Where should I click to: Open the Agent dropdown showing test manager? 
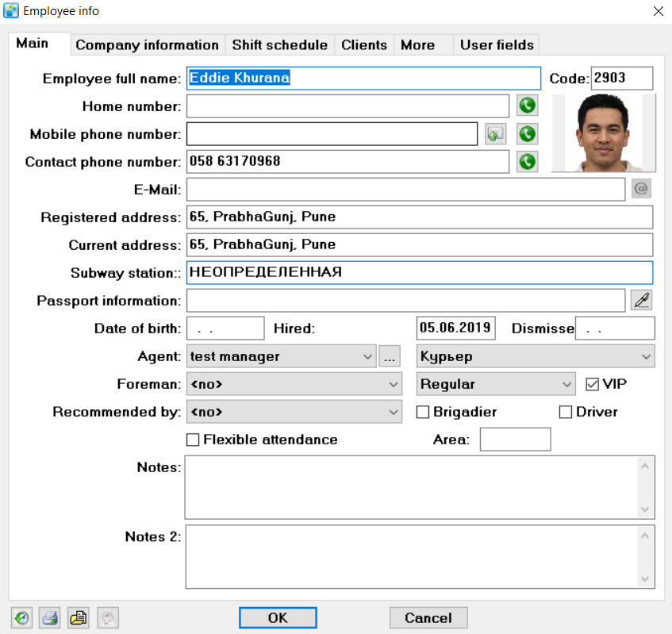[x=281, y=356]
